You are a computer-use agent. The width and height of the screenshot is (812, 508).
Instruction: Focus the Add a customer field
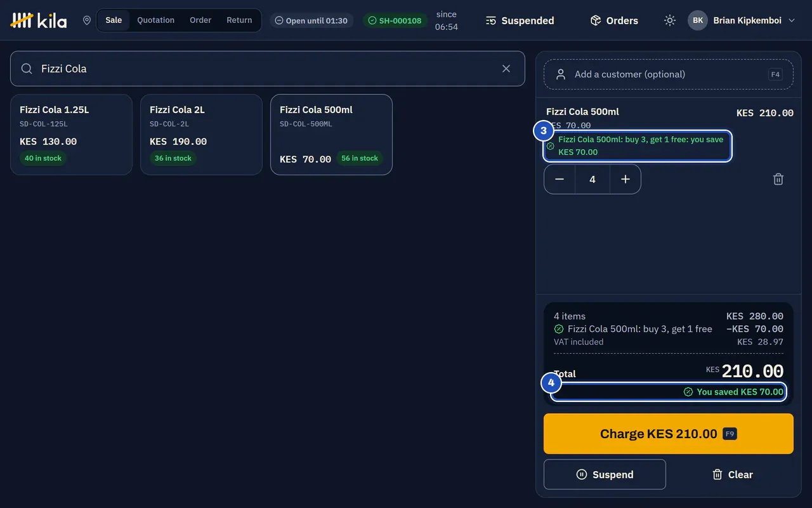point(669,74)
